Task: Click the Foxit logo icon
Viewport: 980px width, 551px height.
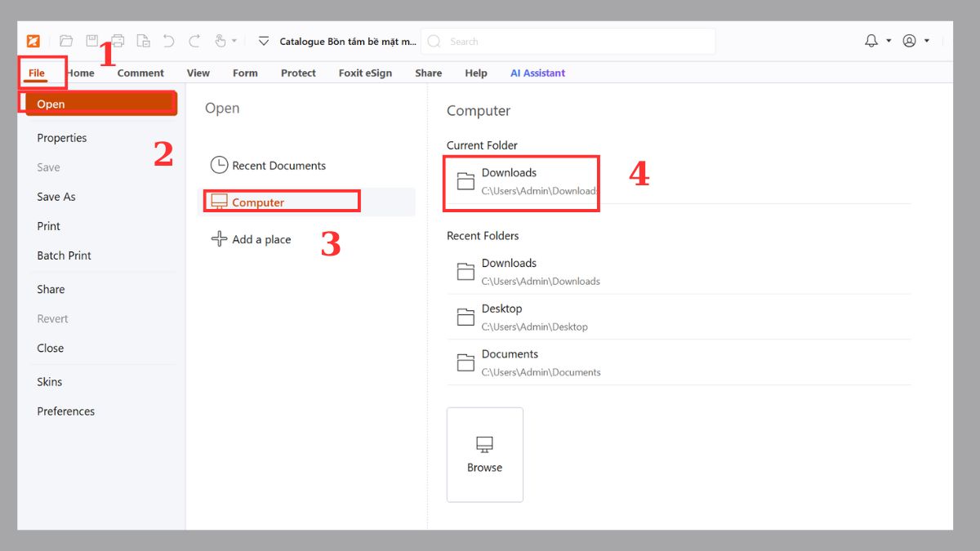Action: pos(33,41)
